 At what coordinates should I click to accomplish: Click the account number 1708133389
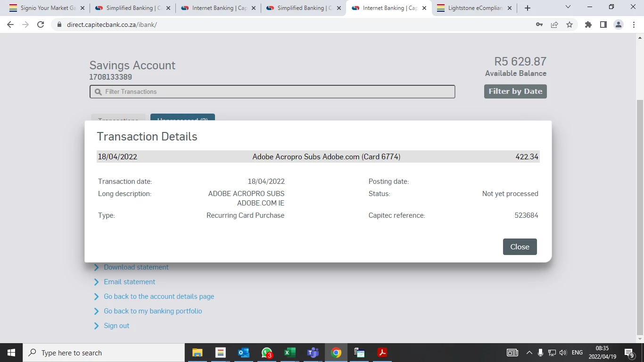click(111, 77)
